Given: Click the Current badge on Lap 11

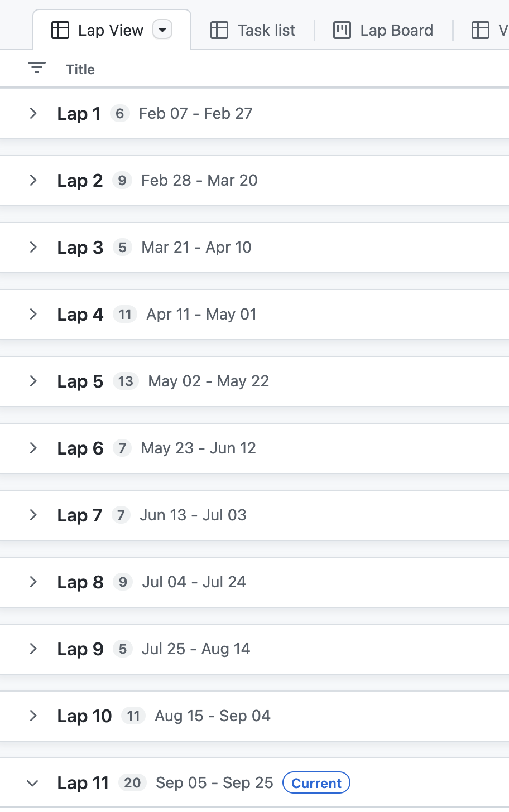Looking at the screenshot, I should pyautogui.click(x=316, y=782).
